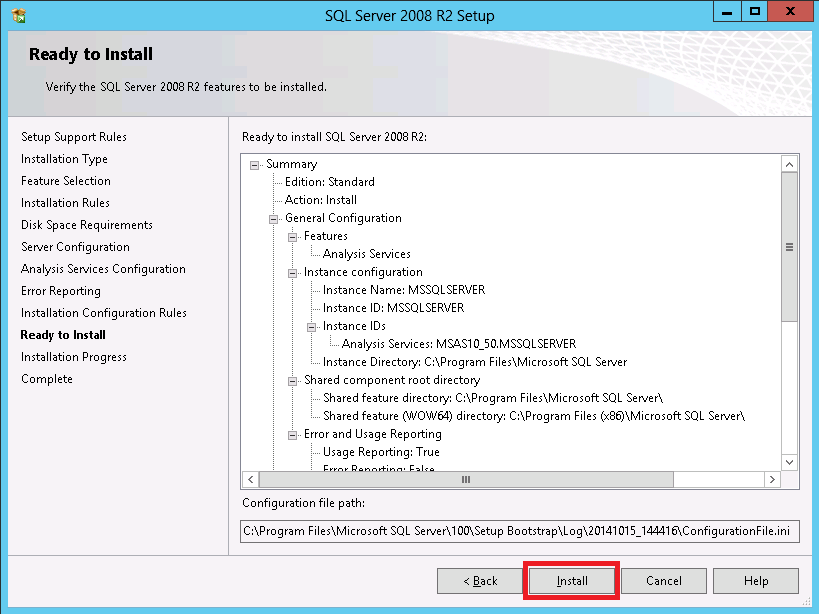Click the horizontal scroll left arrow
Screen dimensions: 819x614
coord(251,479)
